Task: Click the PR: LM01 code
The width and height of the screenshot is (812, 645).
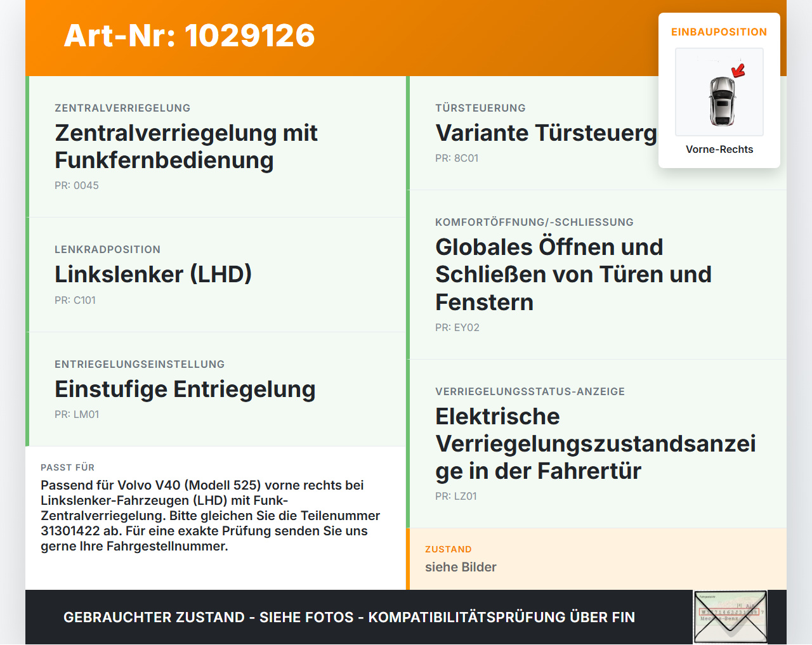Action: coord(77,414)
